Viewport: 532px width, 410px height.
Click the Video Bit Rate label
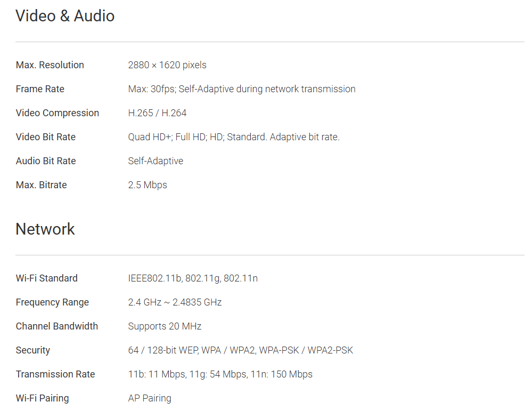click(x=46, y=137)
